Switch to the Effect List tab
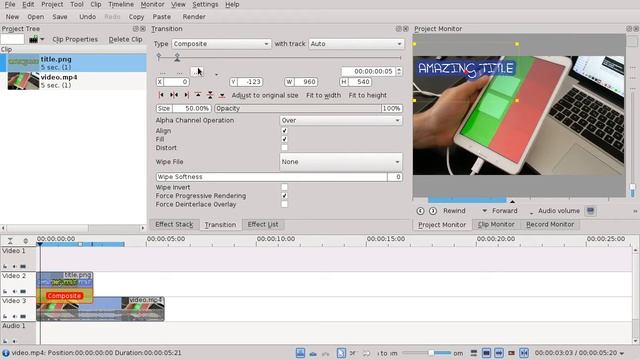Image resolution: width=640 pixels, height=360 pixels. click(x=263, y=224)
